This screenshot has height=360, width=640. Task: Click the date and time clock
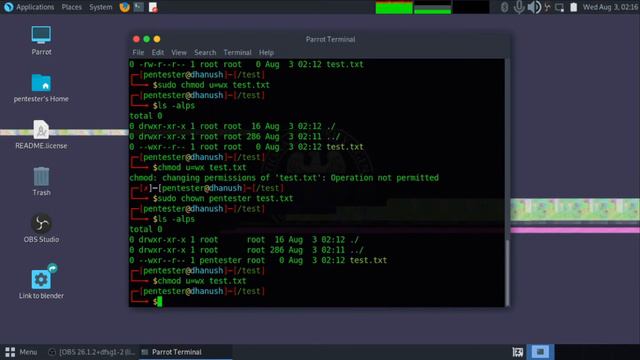tap(610, 7)
